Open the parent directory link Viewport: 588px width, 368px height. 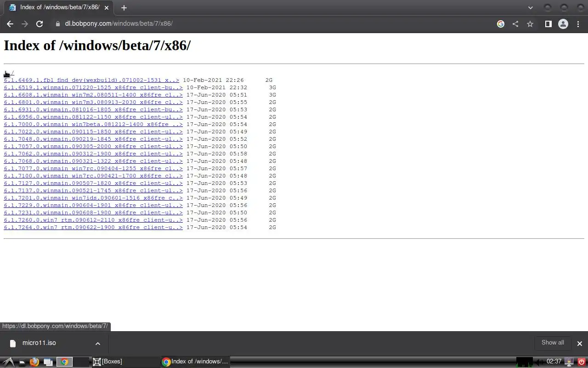9,73
